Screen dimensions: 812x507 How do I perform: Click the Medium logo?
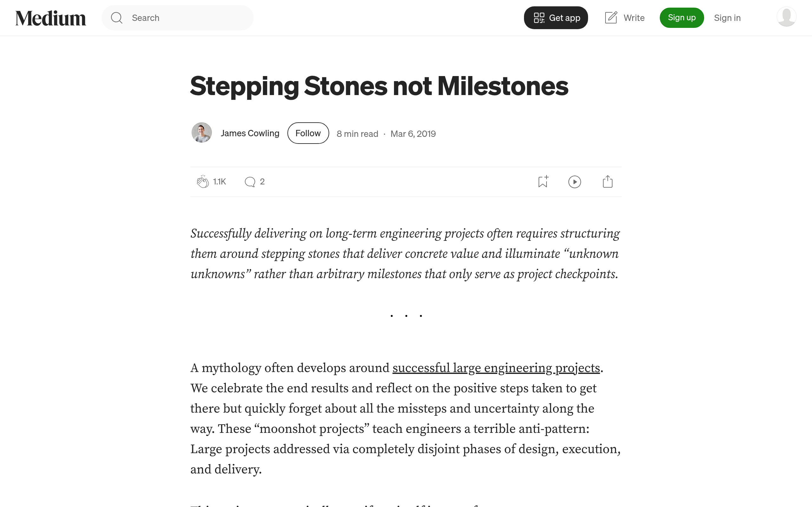pos(51,18)
